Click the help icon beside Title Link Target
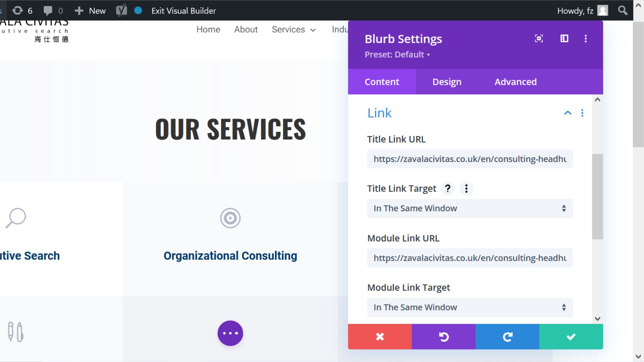Image resolution: width=644 pixels, height=362 pixels. tap(447, 188)
